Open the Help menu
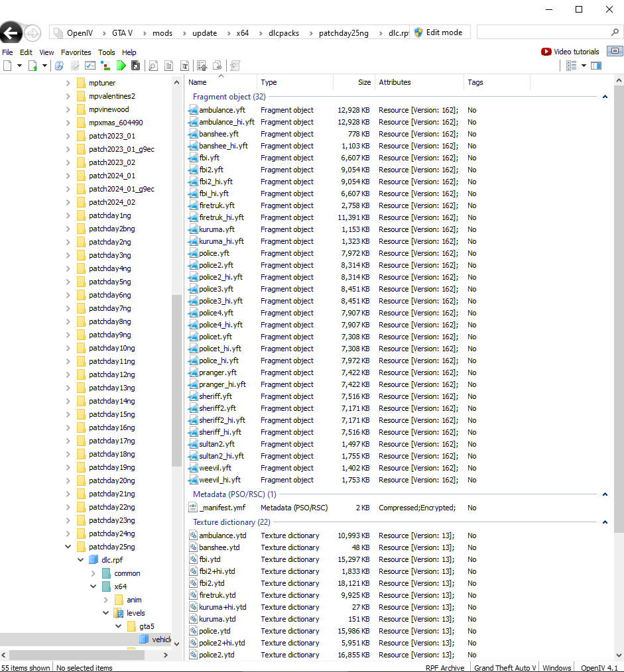 point(129,52)
